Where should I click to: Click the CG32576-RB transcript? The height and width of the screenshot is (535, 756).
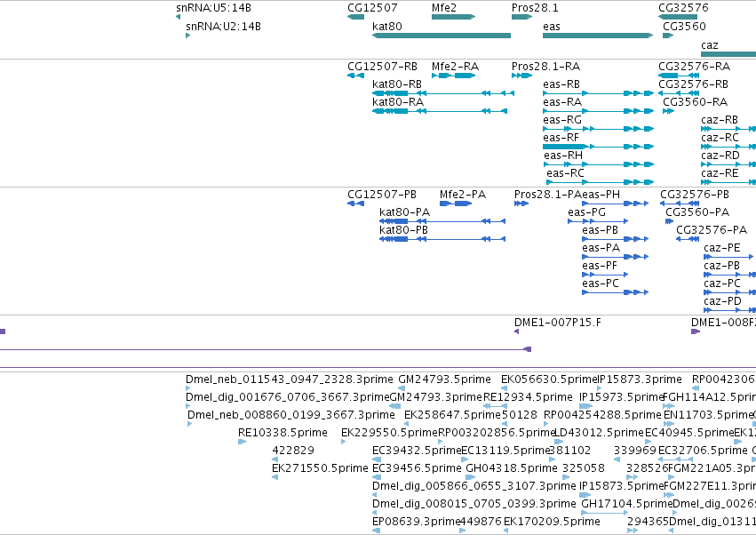679,93
